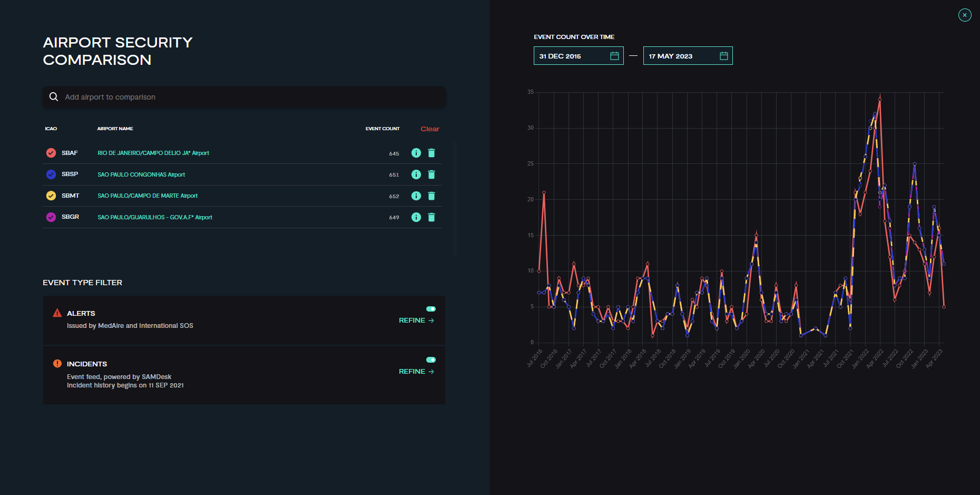View info for SBMT Campo de Marte
The image size is (980, 495).
[x=416, y=196]
